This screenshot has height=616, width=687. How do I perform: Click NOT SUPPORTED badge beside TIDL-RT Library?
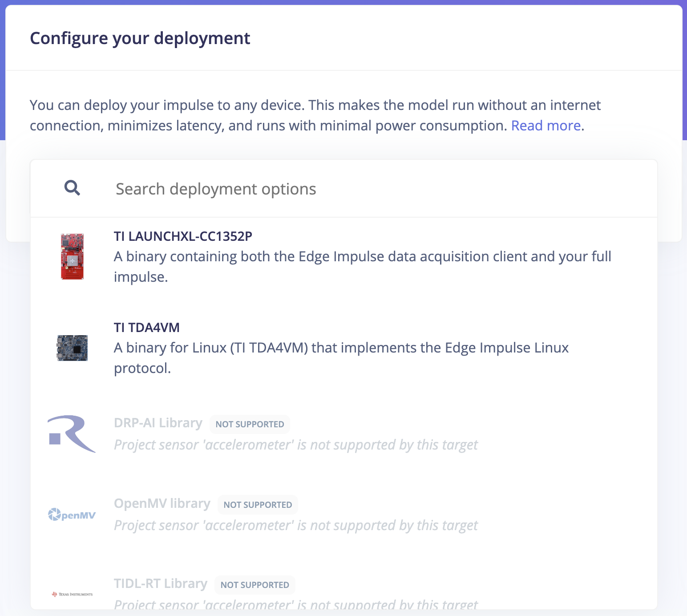point(255,585)
